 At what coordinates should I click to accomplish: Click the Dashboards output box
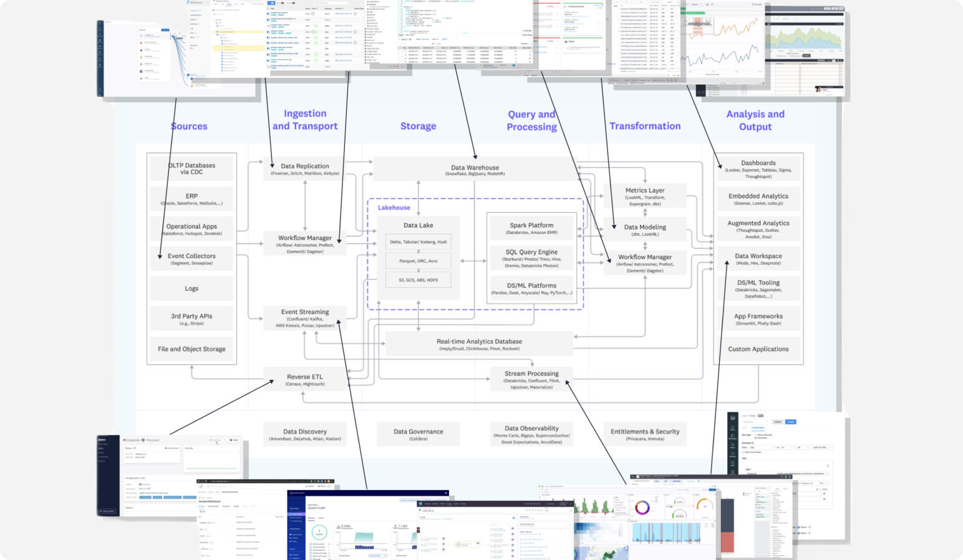click(758, 169)
